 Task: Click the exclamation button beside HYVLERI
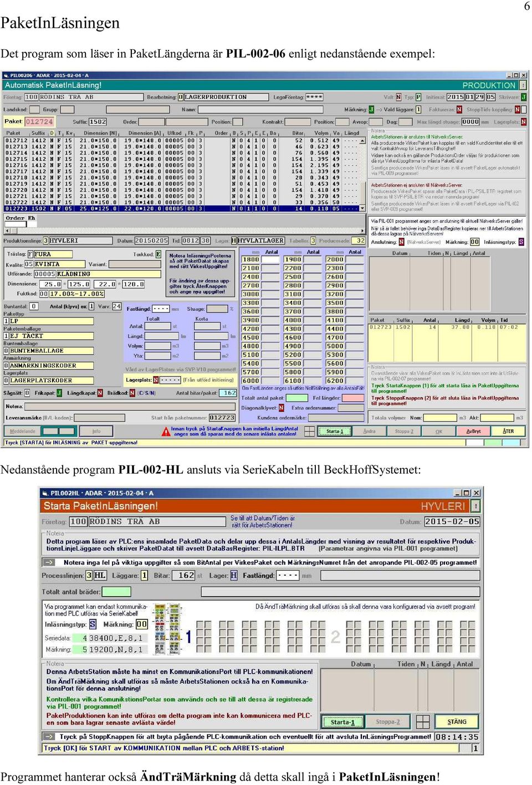point(475,506)
